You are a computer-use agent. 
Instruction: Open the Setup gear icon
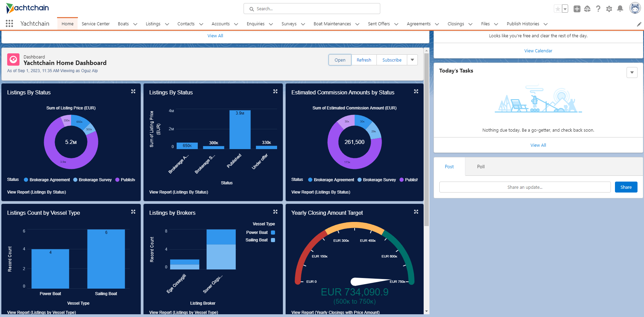(609, 9)
